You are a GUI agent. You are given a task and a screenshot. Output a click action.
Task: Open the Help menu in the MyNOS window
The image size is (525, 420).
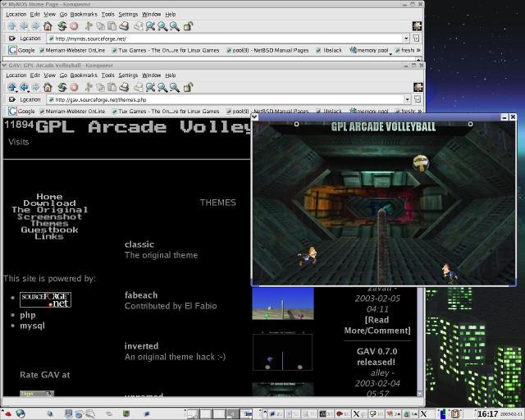click(171, 15)
